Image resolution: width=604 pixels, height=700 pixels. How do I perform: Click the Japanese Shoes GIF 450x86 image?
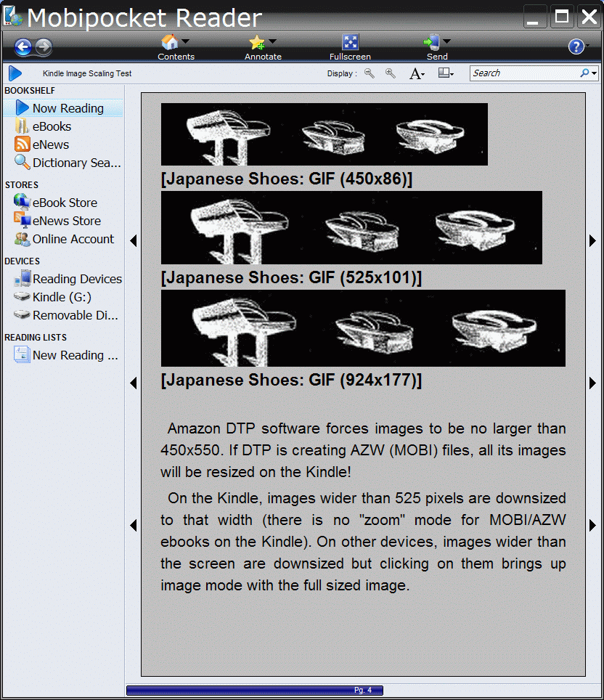point(324,134)
